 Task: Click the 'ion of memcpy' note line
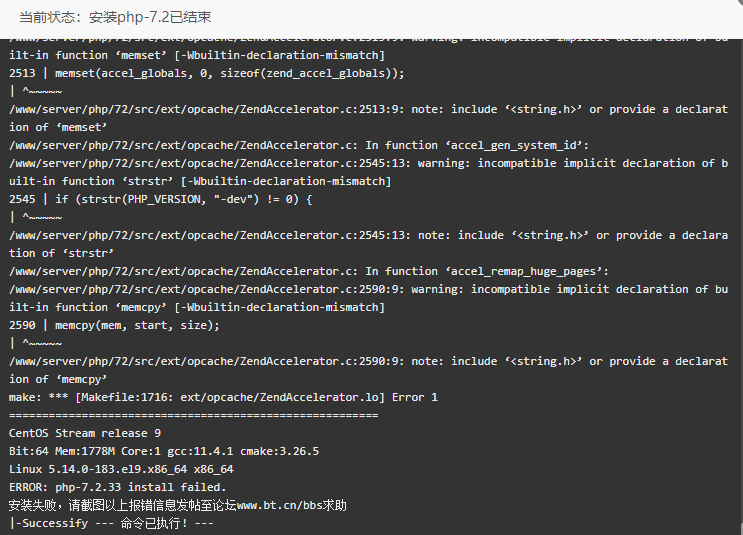(58, 379)
